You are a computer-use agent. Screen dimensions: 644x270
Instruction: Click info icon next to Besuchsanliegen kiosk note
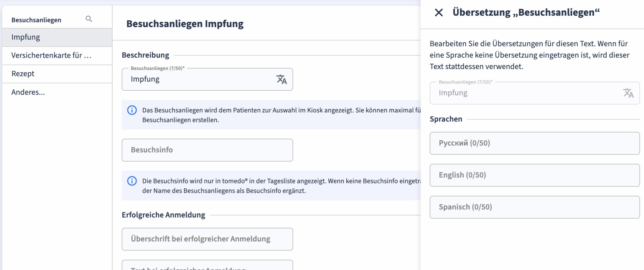coord(132,110)
